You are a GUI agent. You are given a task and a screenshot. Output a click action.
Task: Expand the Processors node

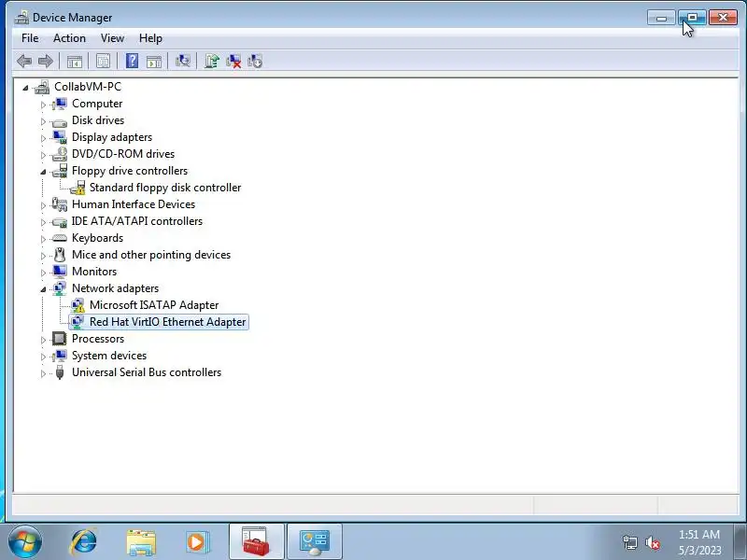pos(43,340)
